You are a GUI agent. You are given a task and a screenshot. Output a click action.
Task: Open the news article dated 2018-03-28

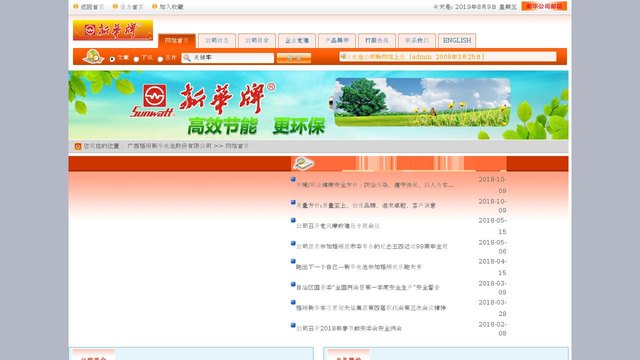[x=371, y=308]
